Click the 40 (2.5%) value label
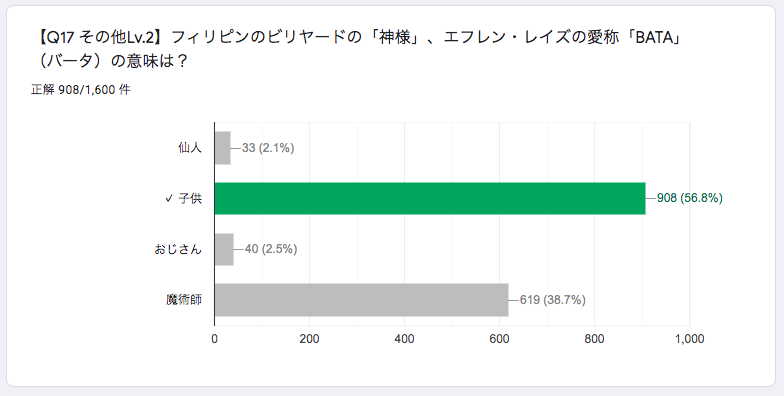 pos(271,249)
